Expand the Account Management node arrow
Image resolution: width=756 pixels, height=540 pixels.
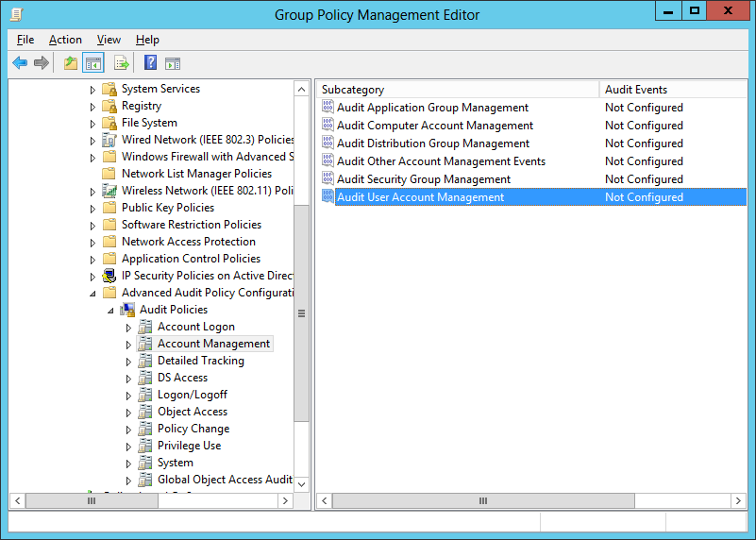(128, 345)
